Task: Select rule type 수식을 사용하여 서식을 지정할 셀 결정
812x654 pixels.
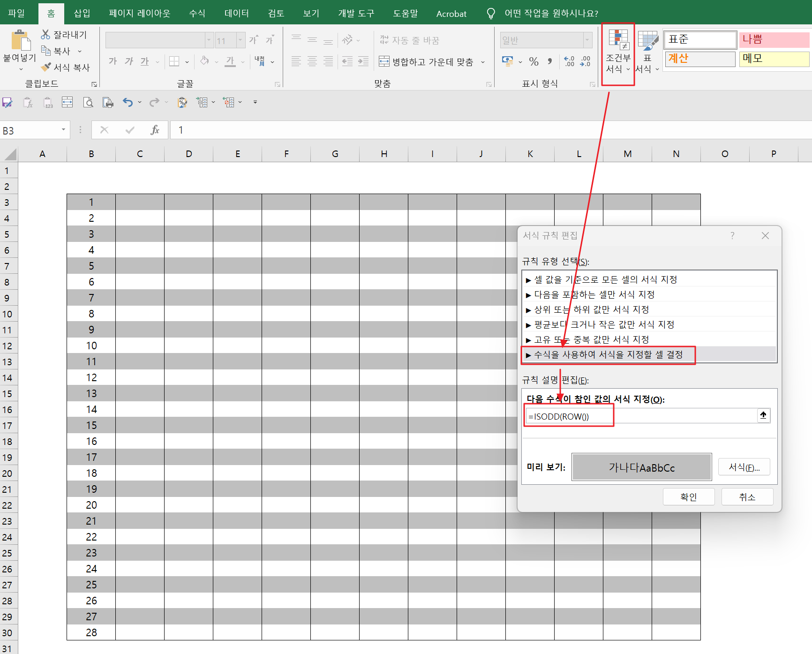Action: (x=649, y=354)
